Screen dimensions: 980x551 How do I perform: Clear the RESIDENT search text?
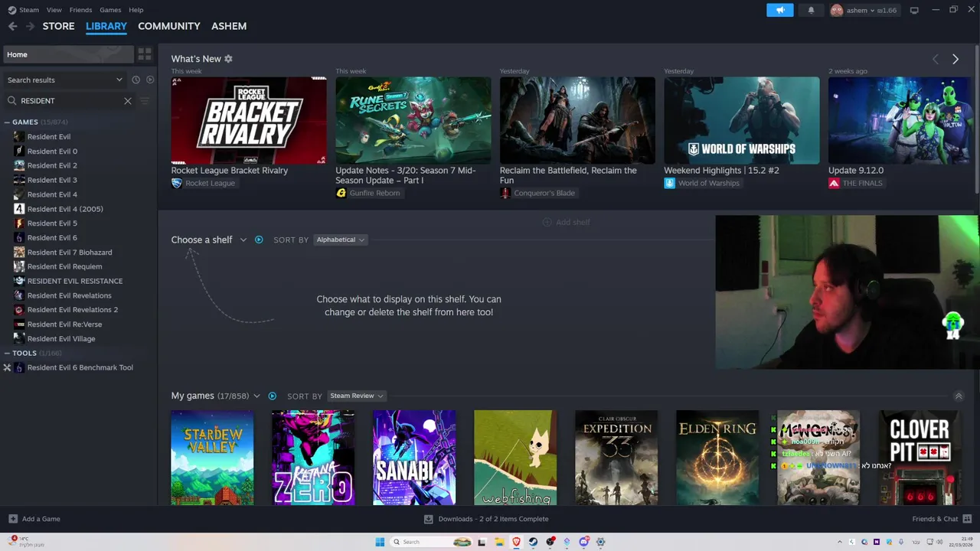click(x=128, y=100)
